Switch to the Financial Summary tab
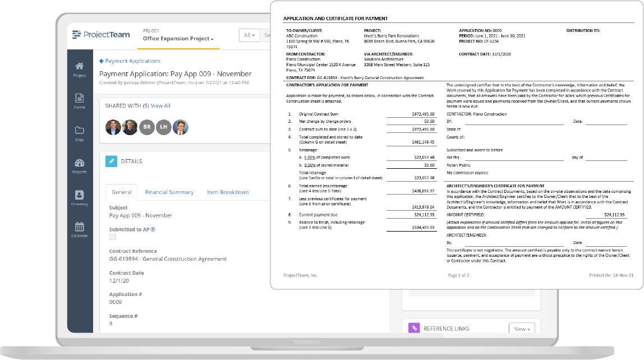Screen dimensions: 644x360 click(169, 192)
